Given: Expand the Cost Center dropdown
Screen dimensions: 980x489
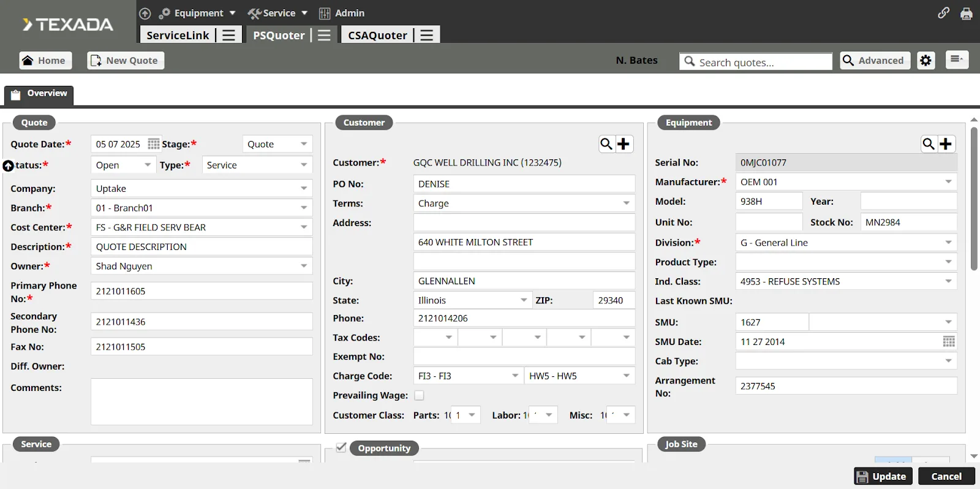Looking at the screenshot, I should (x=202, y=227).
